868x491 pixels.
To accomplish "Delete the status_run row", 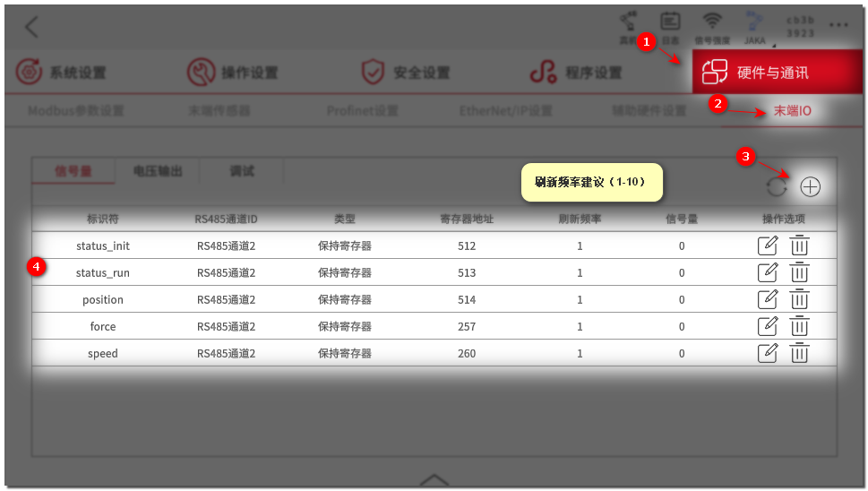I will pos(799,272).
